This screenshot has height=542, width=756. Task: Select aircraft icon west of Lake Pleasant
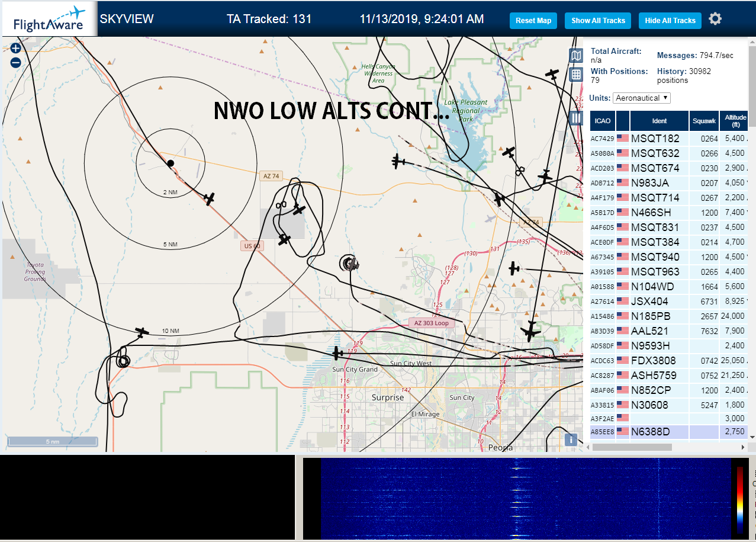(398, 161)
